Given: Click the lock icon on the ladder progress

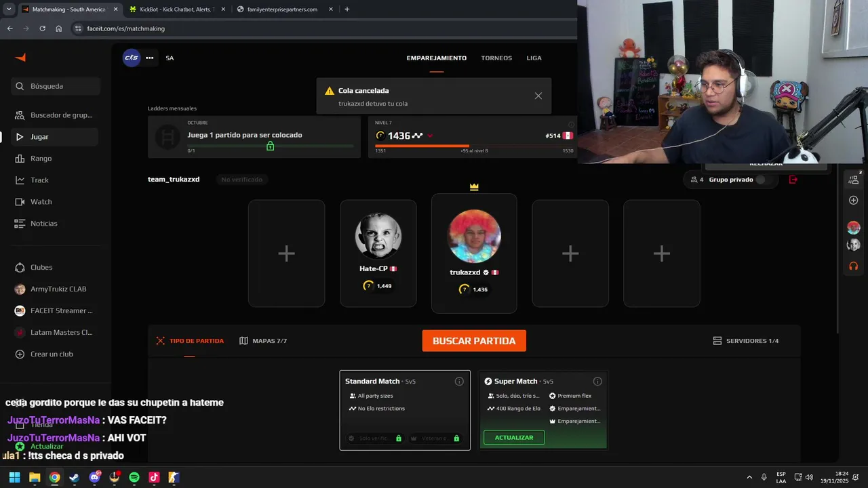Looking at the screenshot, I should point(270,146).
